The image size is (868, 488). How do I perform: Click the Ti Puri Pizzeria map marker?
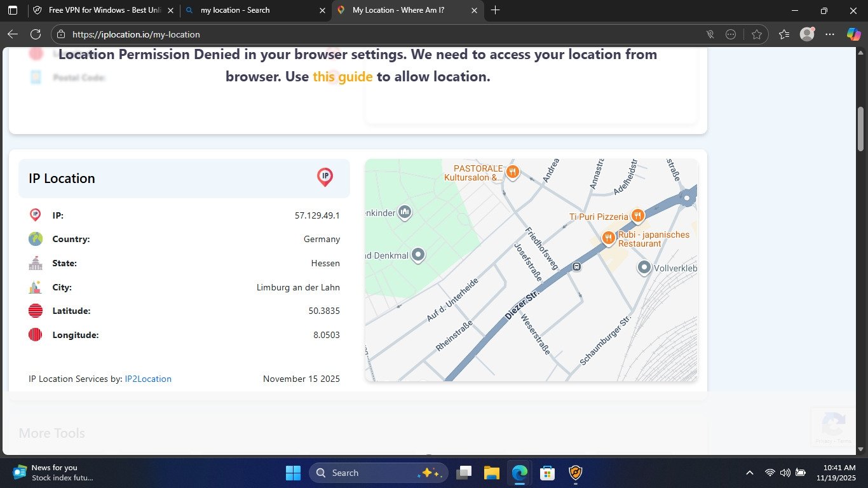(637, 216)
